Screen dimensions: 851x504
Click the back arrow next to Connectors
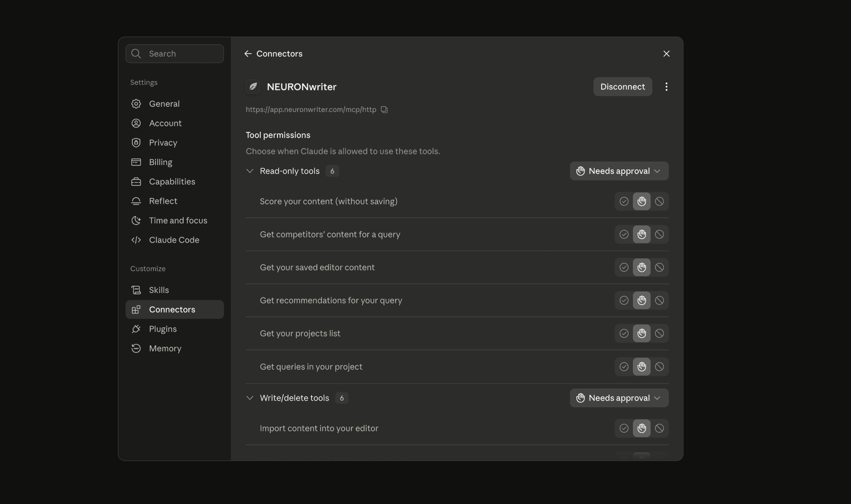pos(248,54)
